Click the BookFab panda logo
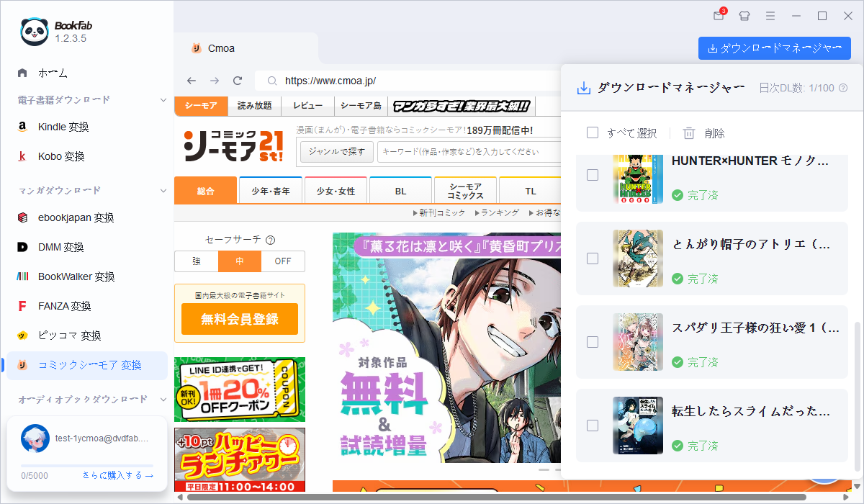Image resolution: width=864 pixels, height=504 pixels. 35,32
